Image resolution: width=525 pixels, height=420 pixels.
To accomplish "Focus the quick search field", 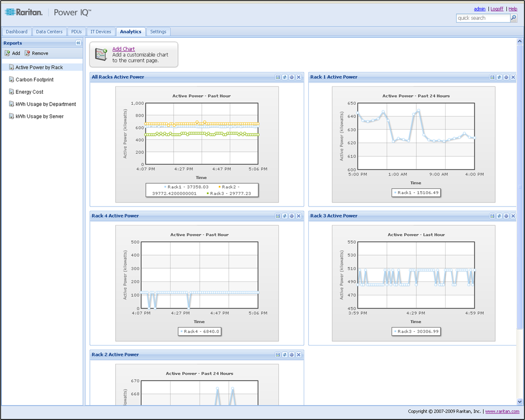I will pyautogui.click(x=483, y=18).
